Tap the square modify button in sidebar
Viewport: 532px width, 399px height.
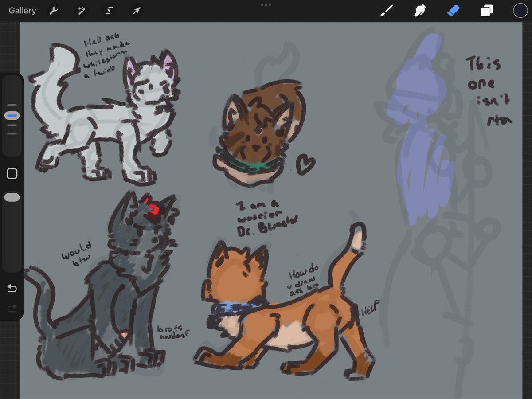tap(12, 173)
